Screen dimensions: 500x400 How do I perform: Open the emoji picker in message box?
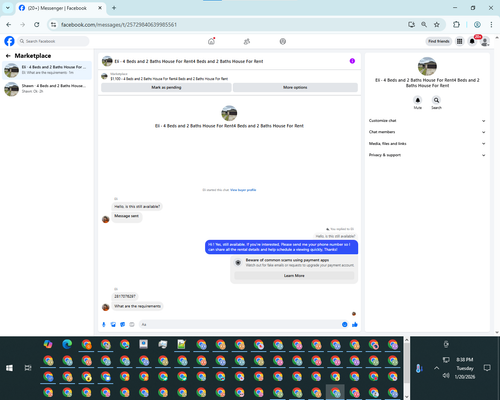click(344, 324)
